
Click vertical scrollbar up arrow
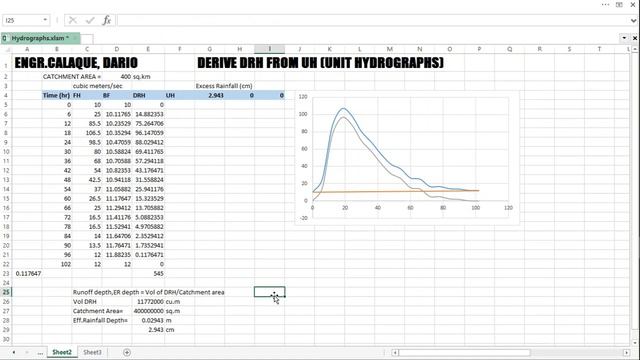coord(635,49)
